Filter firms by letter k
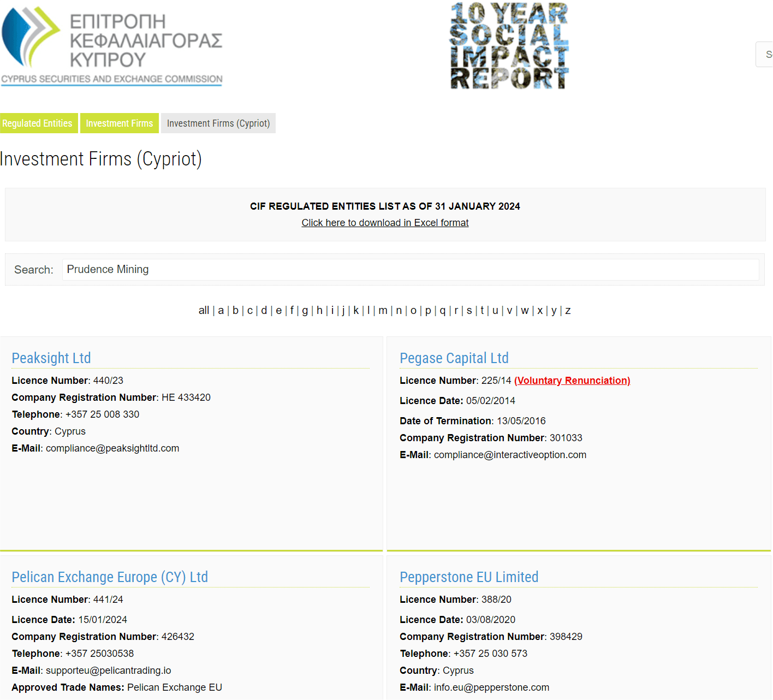This screenshot has height=700, width=773. tap(356, 311)
